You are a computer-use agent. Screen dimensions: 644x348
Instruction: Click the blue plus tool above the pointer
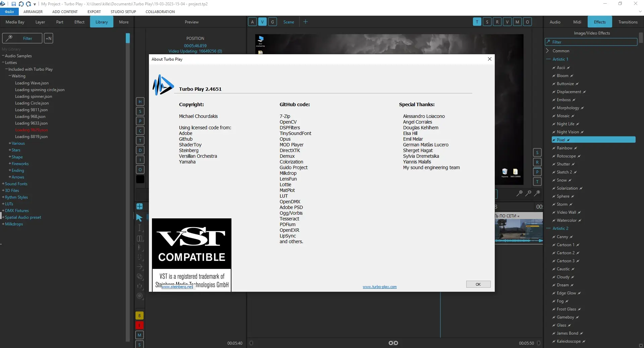coord(140,206)
